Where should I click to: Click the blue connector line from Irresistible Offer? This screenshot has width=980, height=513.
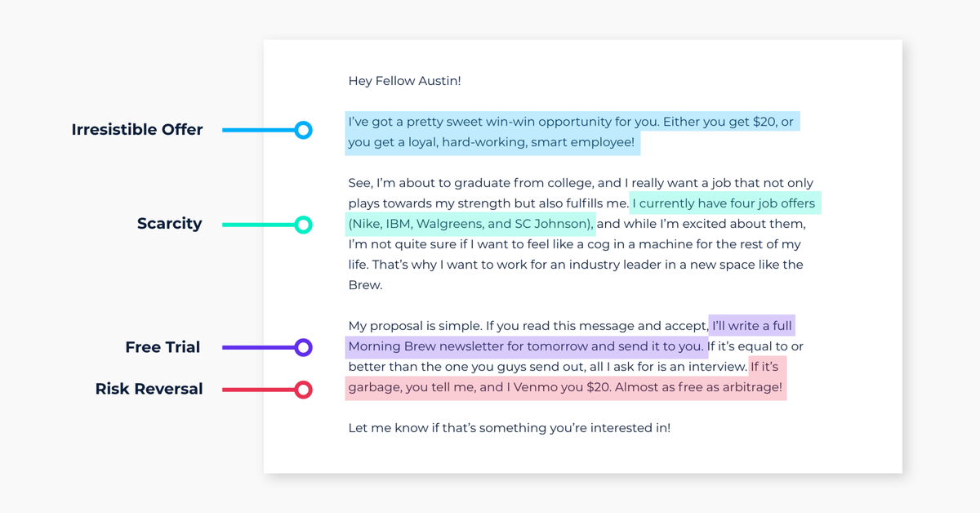click(x=257, y=130)
